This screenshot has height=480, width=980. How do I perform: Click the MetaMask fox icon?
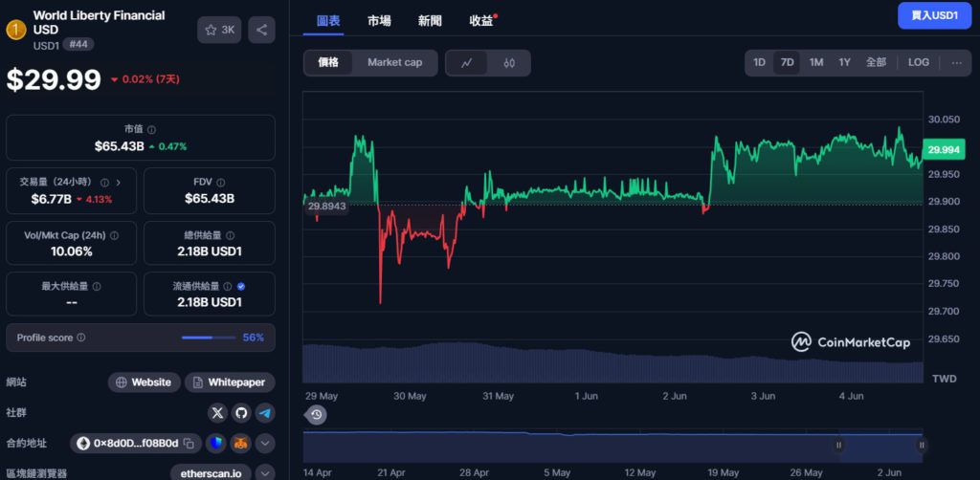pyautogui.click(x=241, y=444)
